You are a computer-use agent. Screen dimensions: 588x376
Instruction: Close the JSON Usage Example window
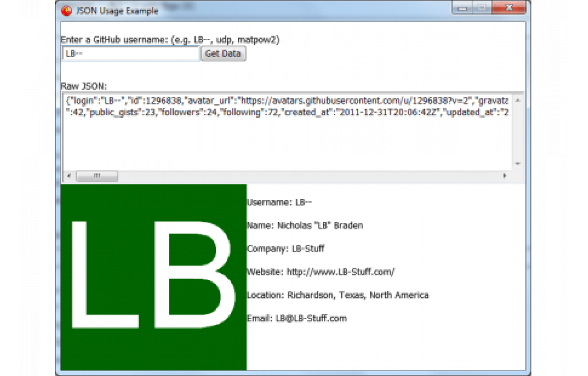509,8
